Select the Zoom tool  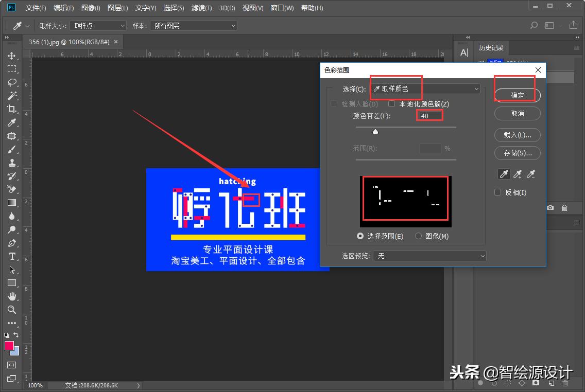[12, 310]
